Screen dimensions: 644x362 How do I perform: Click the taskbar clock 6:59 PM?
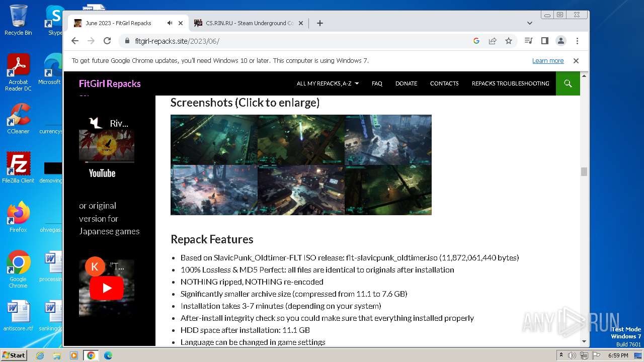click(618, 355)
